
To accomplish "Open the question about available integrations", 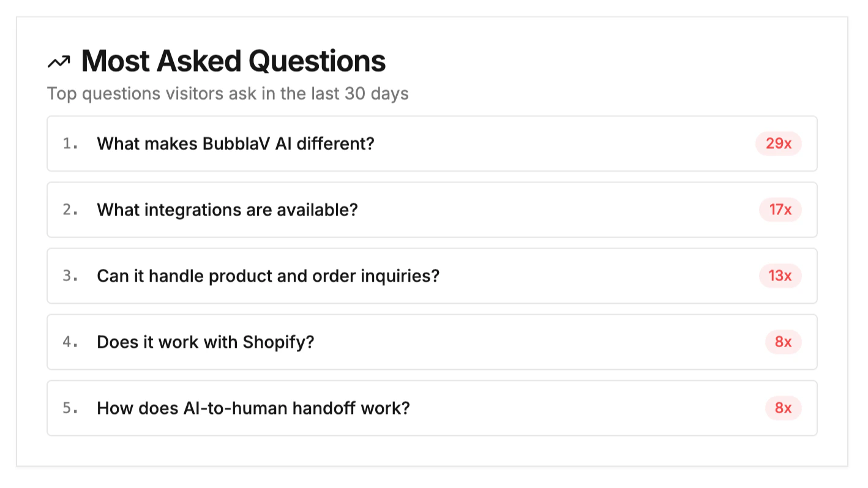I will coord(226,209).
